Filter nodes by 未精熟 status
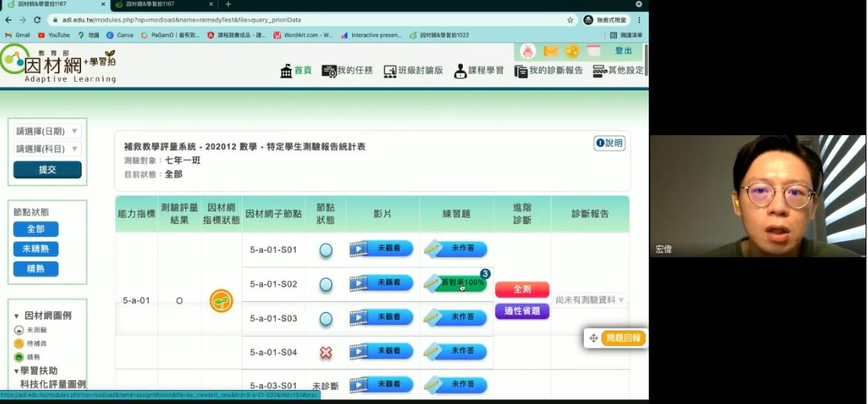Screen dimensions: 868x404 tap(36, 250)
